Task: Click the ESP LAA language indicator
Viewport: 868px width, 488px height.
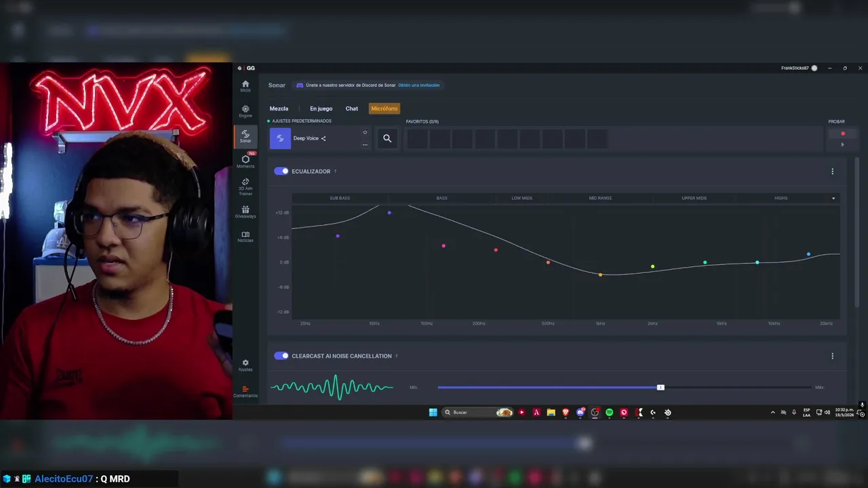Action: [x=806, y=412]
